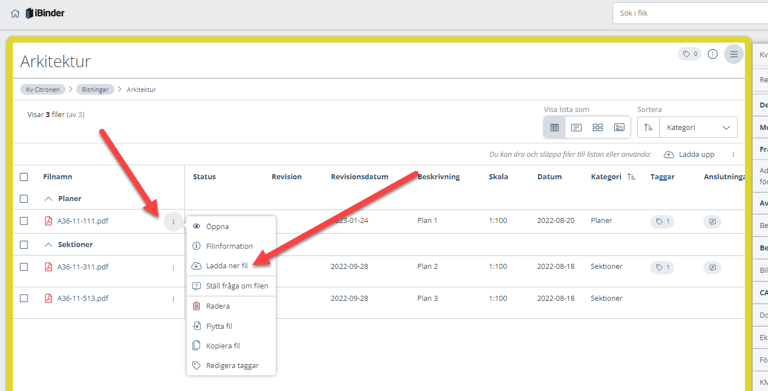This screenshot has width=768, height=391.
Task: Go to Ritningar breadcrumb
Action: 95,90
